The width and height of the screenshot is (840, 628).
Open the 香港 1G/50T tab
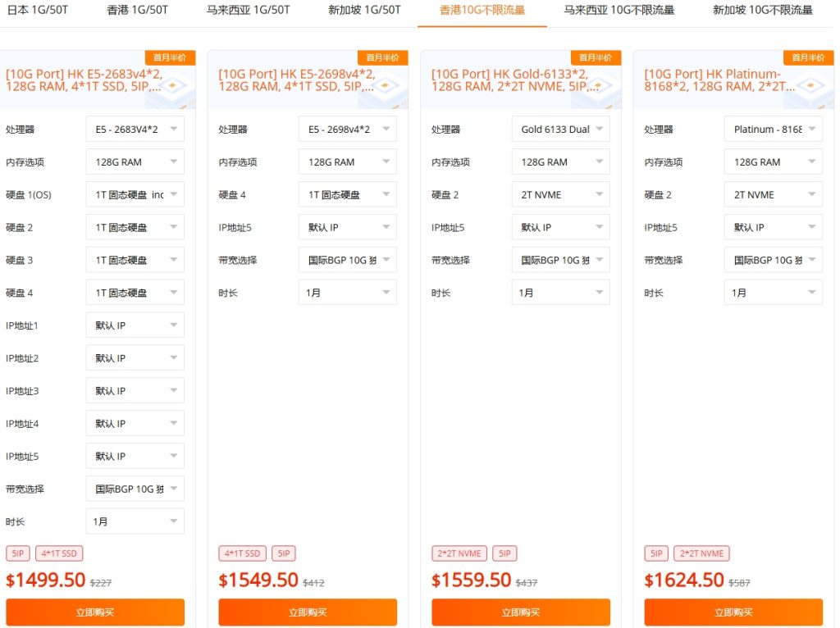point(137,11)
